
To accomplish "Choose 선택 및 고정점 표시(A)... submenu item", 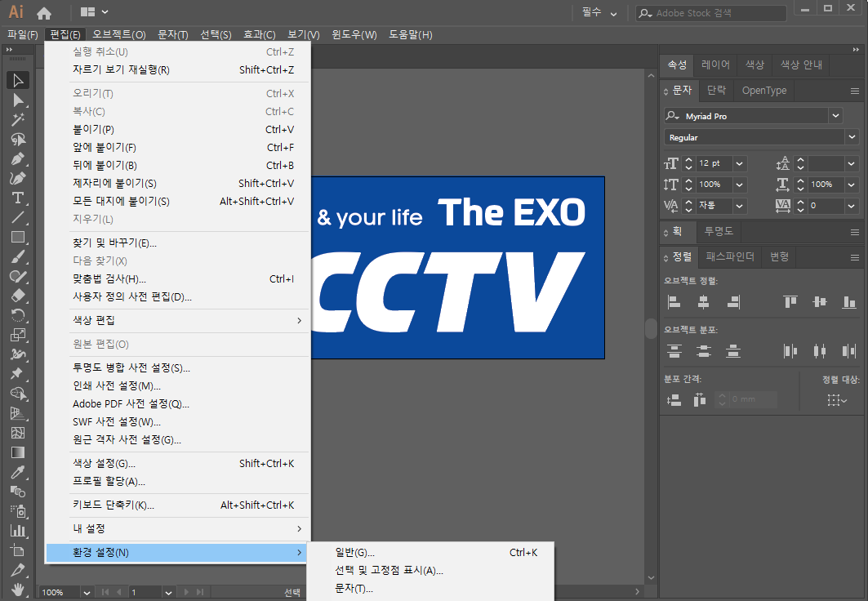I will point(430,571).
